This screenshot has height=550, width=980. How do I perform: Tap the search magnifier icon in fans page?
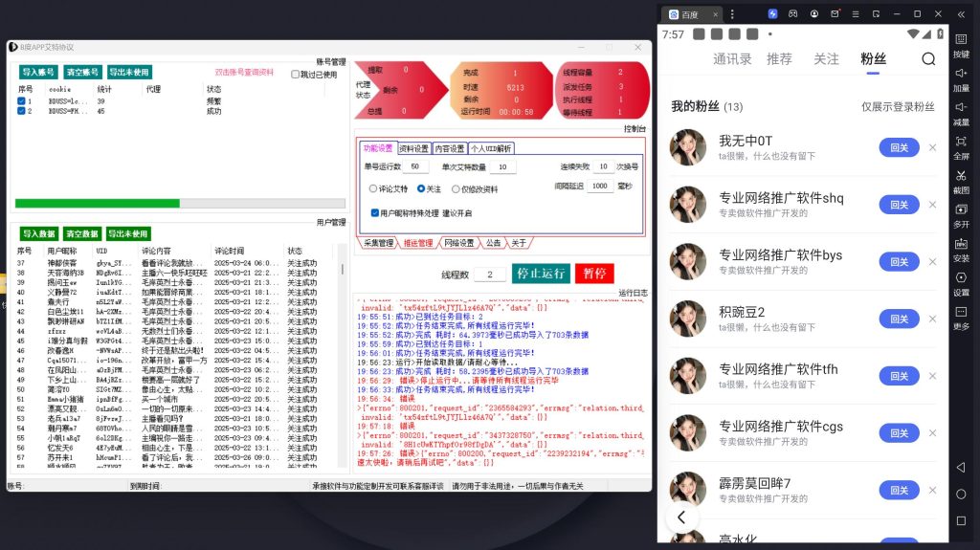[x=927, y=59]
